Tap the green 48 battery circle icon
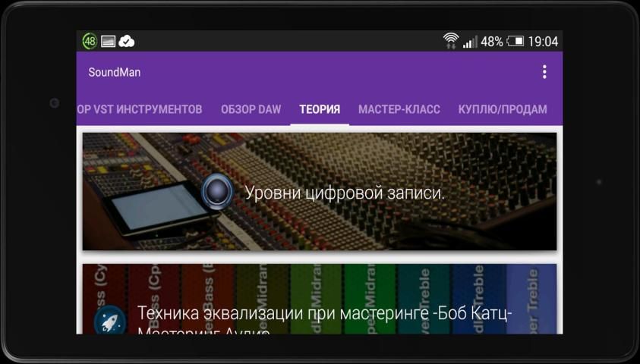The height and width of the screenshot is (364, 640). (x=90, y=42)
